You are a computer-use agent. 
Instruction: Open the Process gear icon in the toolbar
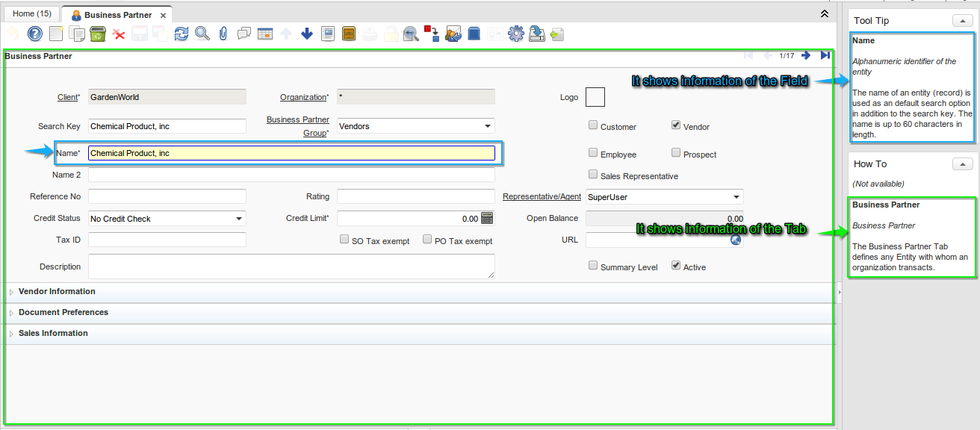[x=515, y=34]
